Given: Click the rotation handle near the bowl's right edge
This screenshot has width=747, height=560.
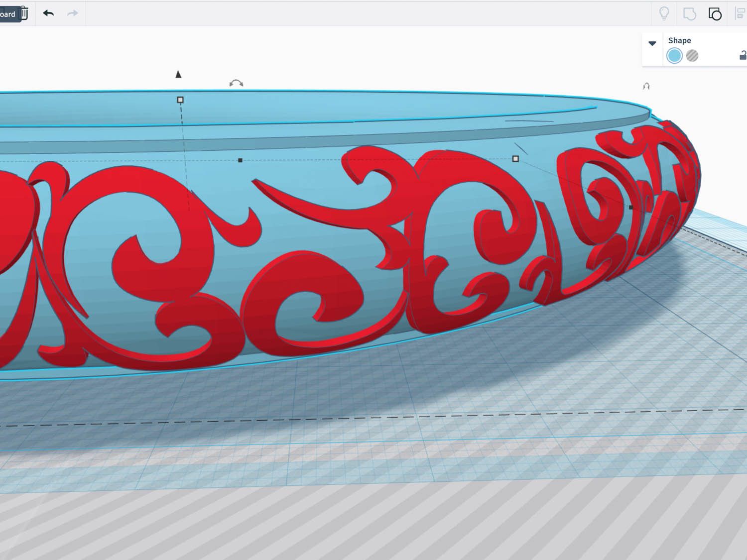Looking at the screenshot, I should tap(646, 86).
